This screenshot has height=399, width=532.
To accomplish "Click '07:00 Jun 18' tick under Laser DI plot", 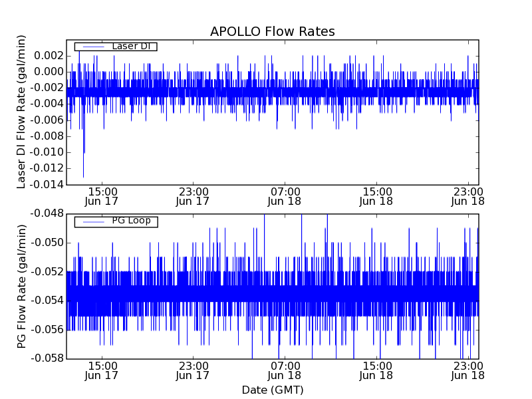I will tap(285, 197).
